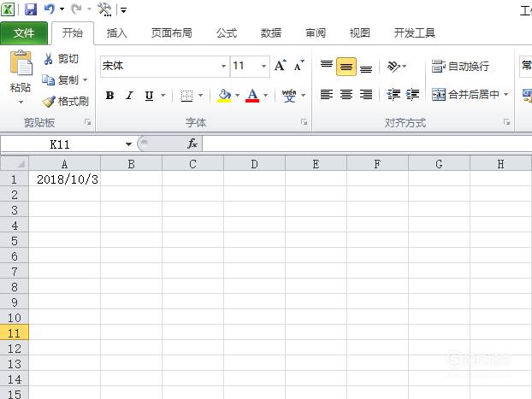Open the Customize Quick Access Toolbar arrow

[x=123, y=10]
